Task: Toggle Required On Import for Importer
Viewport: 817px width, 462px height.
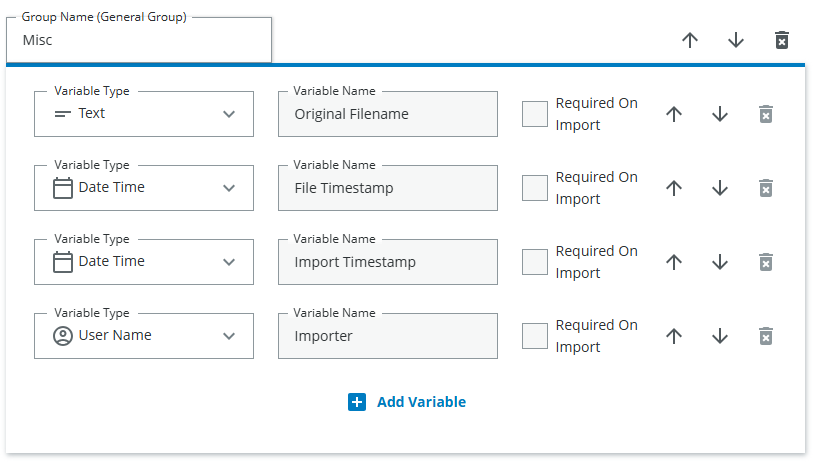Action: (535, 336)
